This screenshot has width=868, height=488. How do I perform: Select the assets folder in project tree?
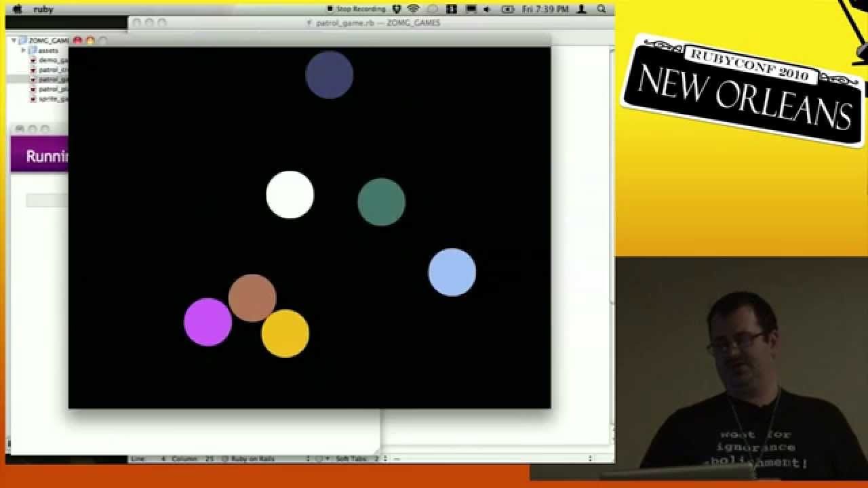(43, 50)
